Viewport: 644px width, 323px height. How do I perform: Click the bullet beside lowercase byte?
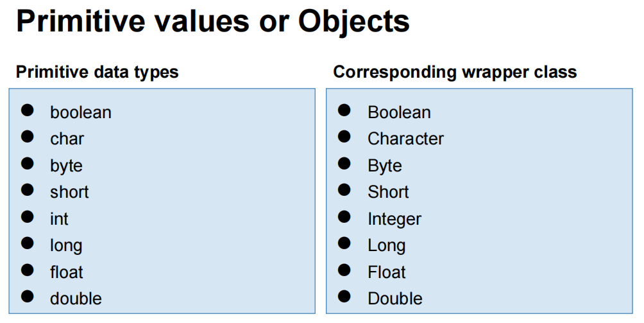[27, 163]
